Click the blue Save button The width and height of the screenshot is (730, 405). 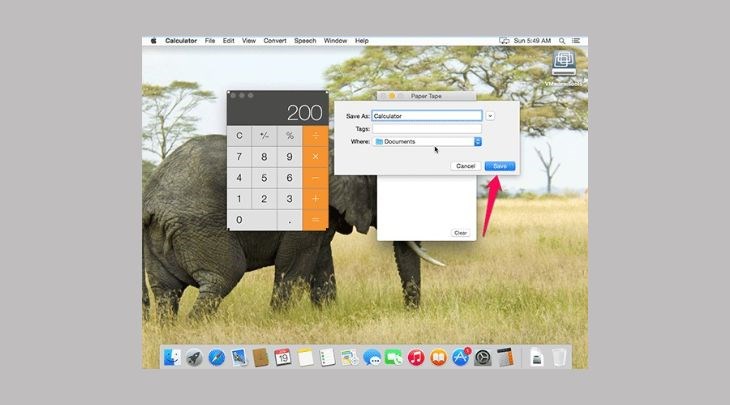pos(500,166)
